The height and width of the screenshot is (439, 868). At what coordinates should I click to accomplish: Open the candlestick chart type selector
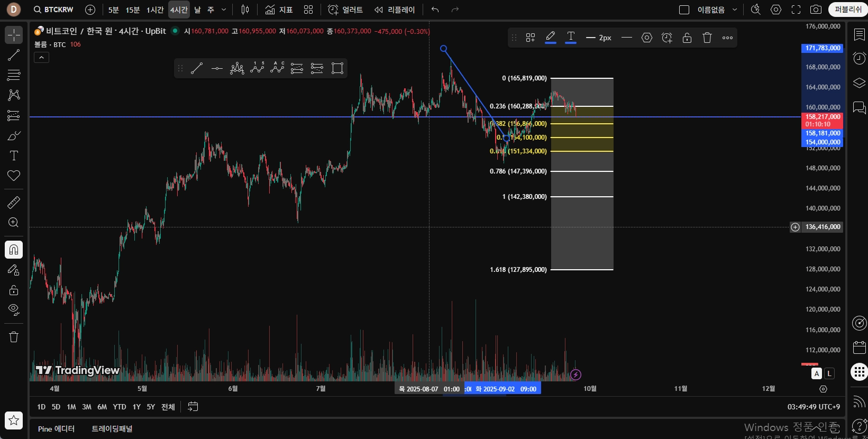[x=245, y=10]
